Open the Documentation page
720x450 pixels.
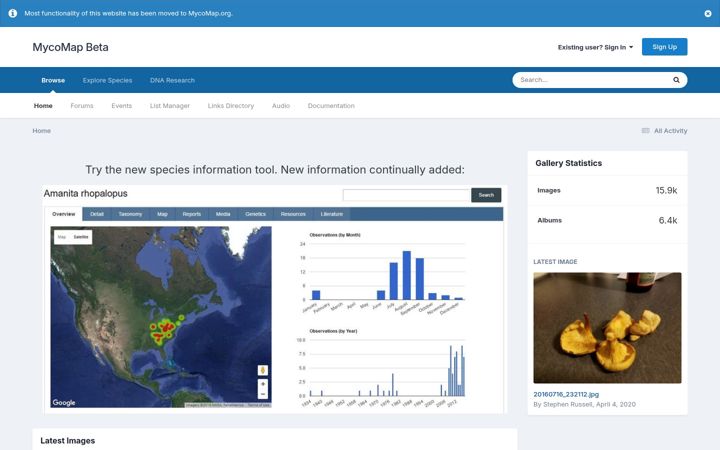point(331,106)
